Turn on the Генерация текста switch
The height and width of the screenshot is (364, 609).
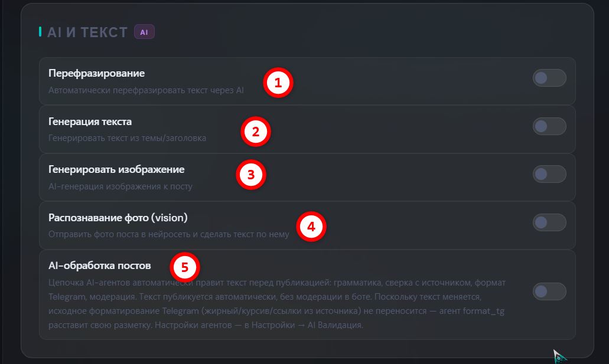pos(549,126)
